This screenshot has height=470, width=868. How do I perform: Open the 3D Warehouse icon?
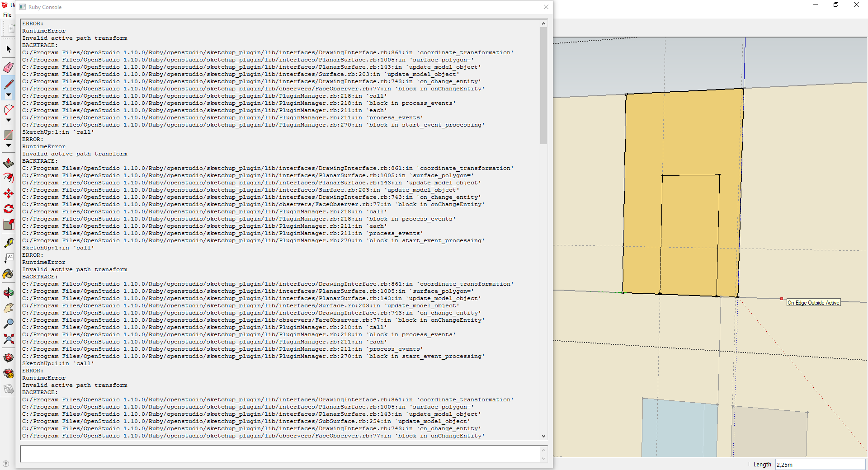8,358
